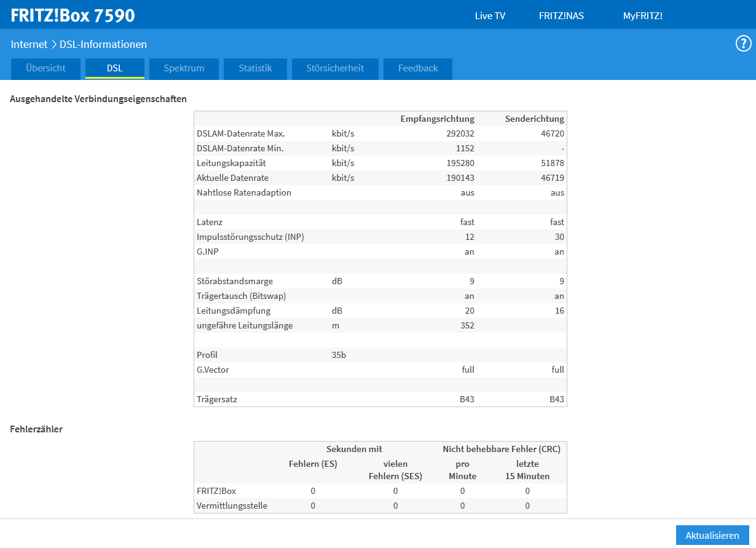Click the Aktualisieren button
Screen dimensions: 756x548
[x=712, y=535]
